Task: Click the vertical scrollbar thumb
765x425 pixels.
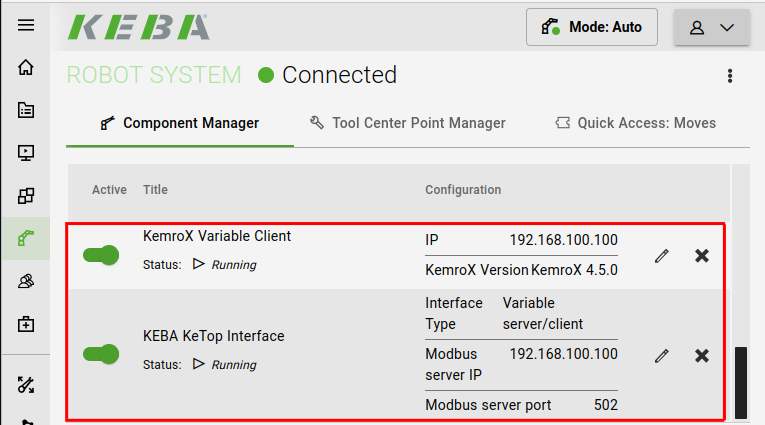Action: (x=741, y=383)
